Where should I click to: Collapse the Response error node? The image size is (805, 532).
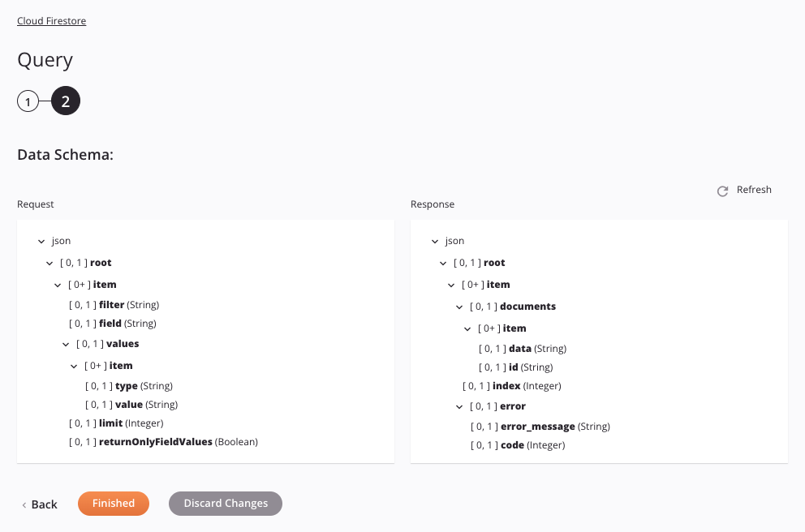(x=459, y=407)
